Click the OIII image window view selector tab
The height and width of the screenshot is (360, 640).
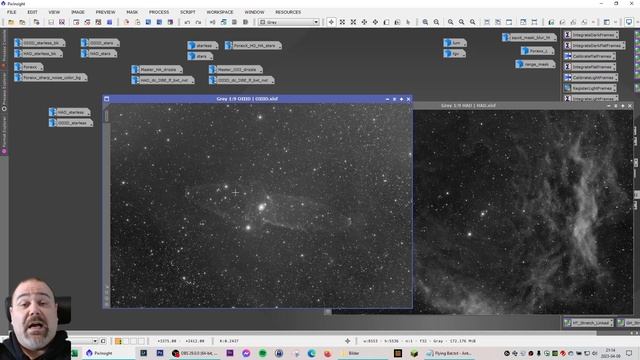pyautogui.click(x=107, y=116)
